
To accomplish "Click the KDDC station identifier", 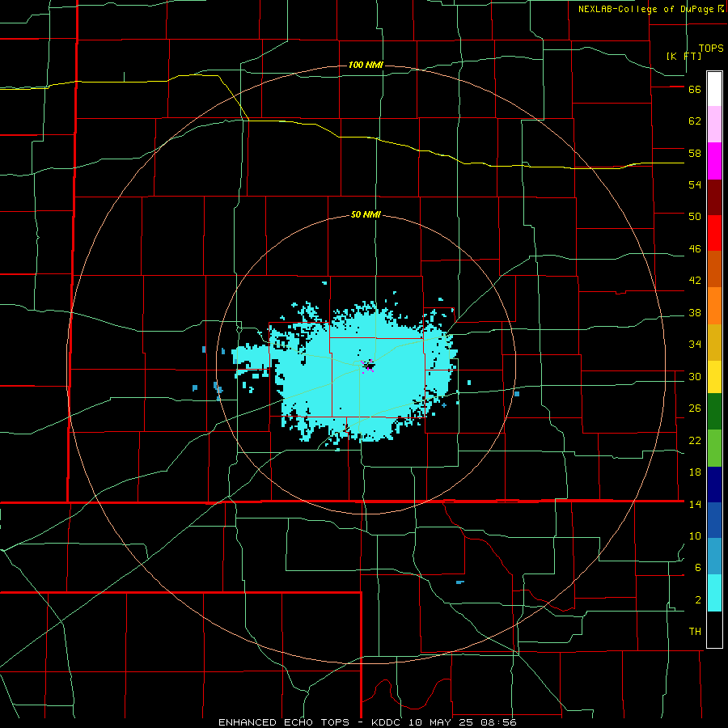I will 387,722.
